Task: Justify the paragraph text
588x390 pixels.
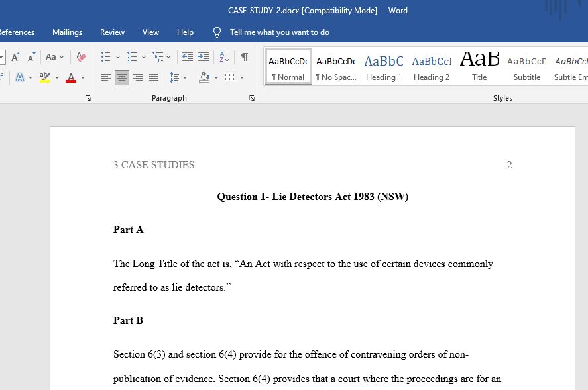Action: point(154,77)
